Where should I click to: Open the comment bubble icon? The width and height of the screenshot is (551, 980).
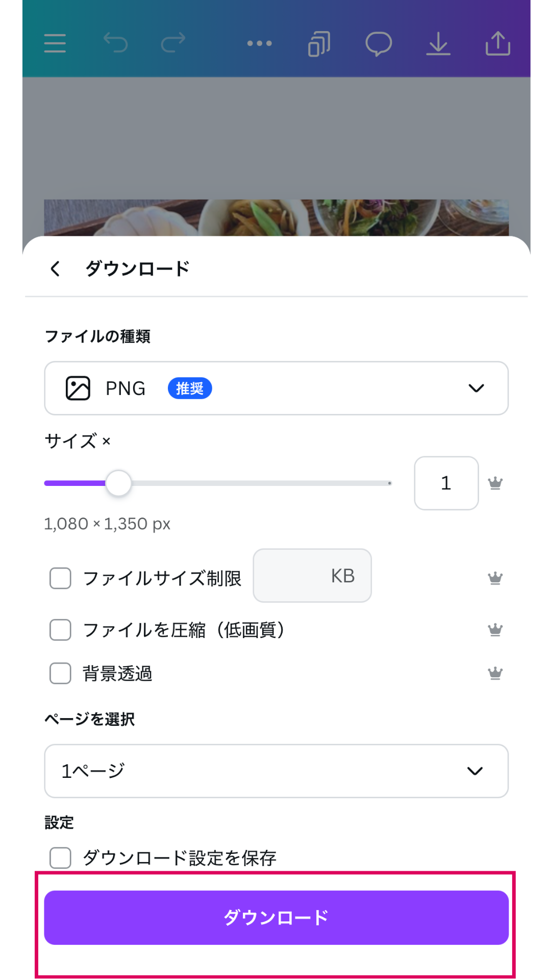pyautogui.click(x=379, y=43)
